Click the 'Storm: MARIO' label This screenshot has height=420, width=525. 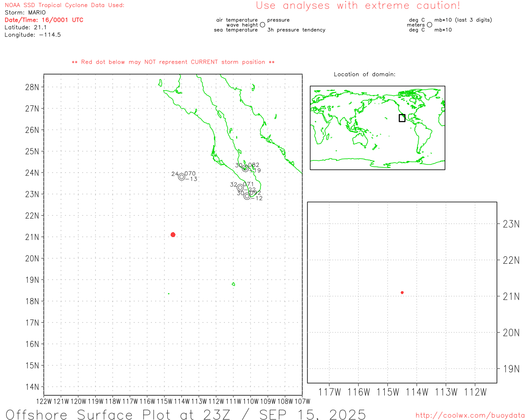click(25, 13)
